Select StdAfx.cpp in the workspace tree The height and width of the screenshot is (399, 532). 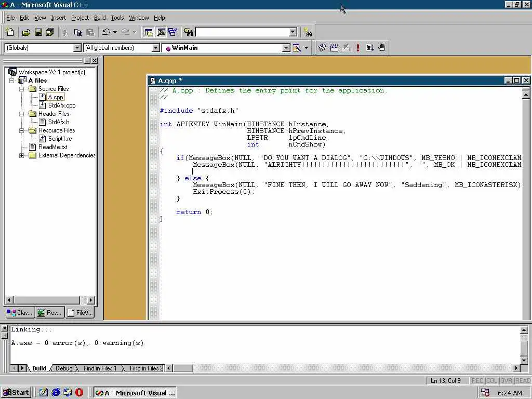pyautogui.click(x=62, y=105)
